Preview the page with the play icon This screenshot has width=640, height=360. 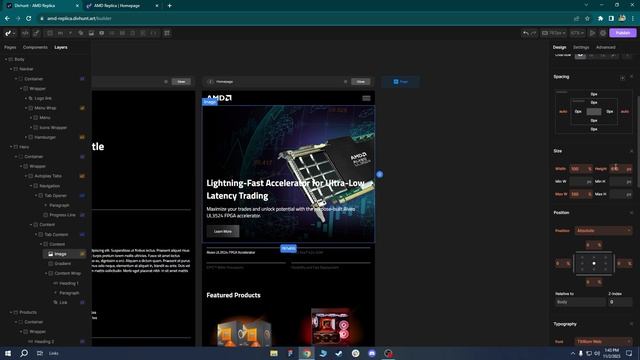[593, 33]
